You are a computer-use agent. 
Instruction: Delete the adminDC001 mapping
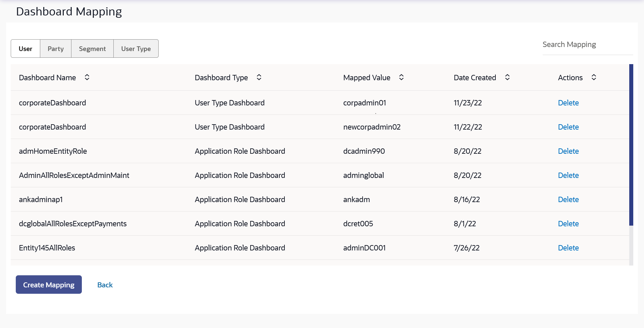(x=568, y=248)
